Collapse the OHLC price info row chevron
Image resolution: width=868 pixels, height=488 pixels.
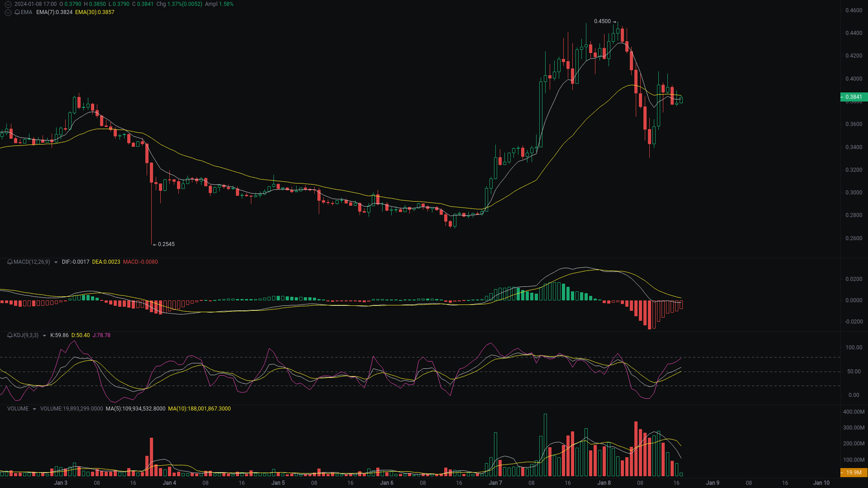tap(7, 4)
